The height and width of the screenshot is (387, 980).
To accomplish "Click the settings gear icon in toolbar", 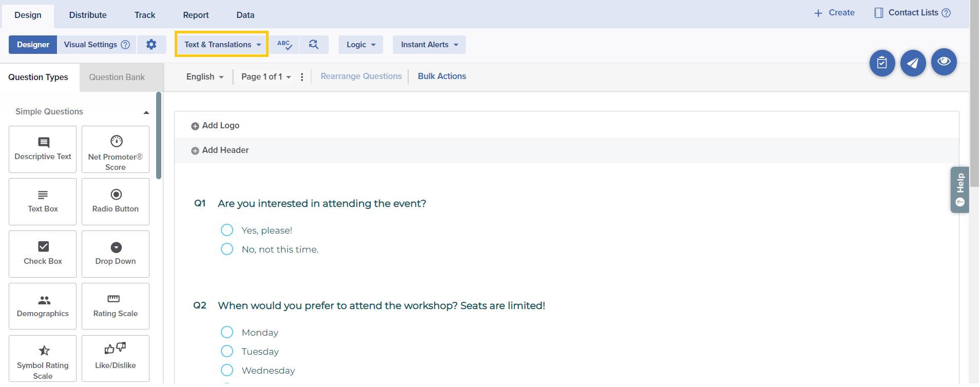I will point(151,45).
